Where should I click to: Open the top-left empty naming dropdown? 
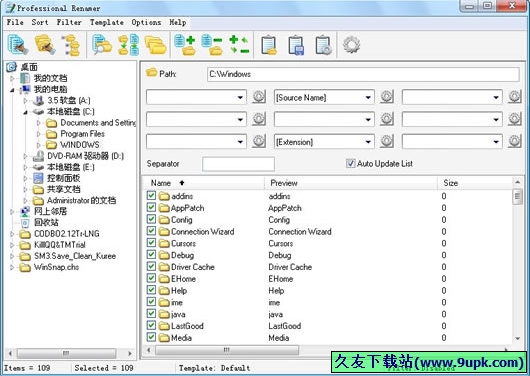tap(240, 97)
